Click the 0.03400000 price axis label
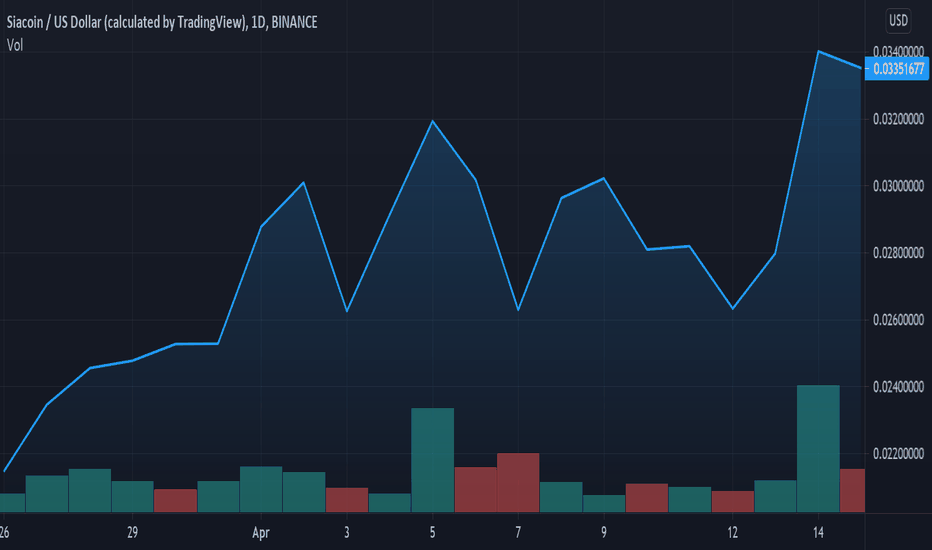 (898, 52)
